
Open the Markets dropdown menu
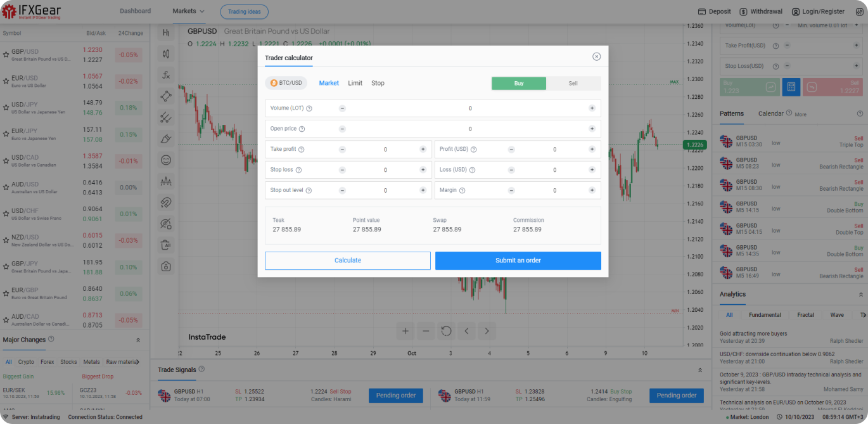pos(188,11)
